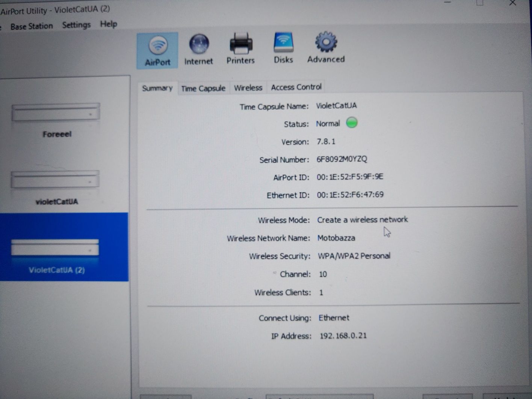Image resolution: width=532 pixels, height=399 pixels.
Task: Switch to the Access Control tab
Action: pyautogui.click(x=296, y=87)
